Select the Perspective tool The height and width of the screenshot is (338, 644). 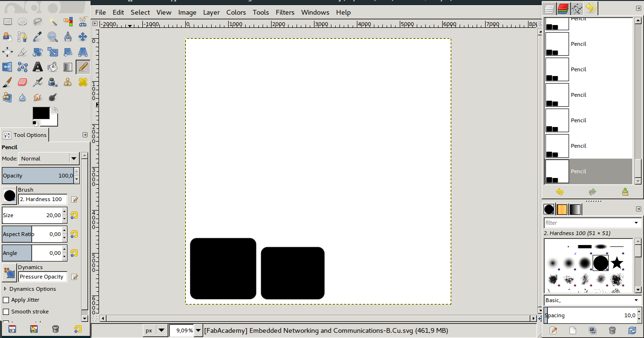pyautogui.click(x=83, y=52)
